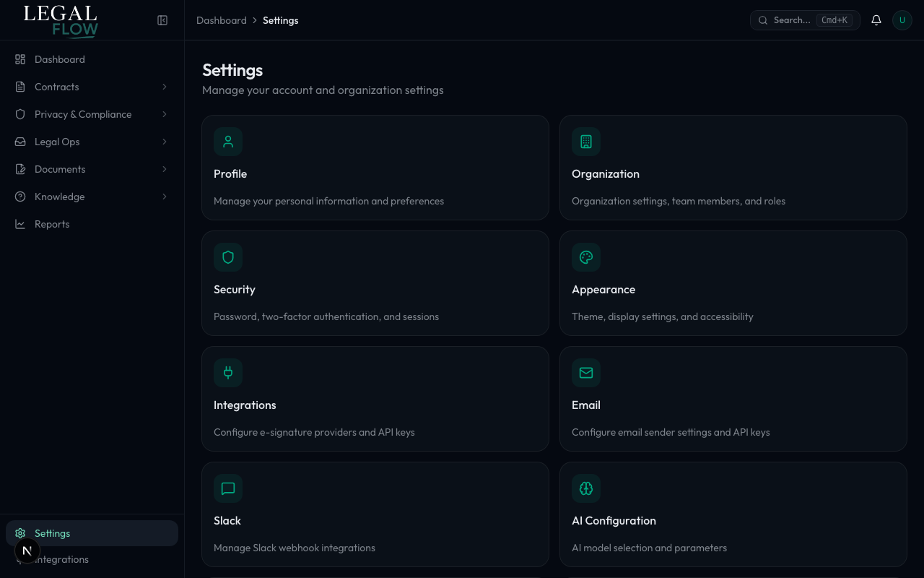Open Dashboard from the breadcrumb
The width and height of the screenshot is (924, 578).
(x=222, y=20)
